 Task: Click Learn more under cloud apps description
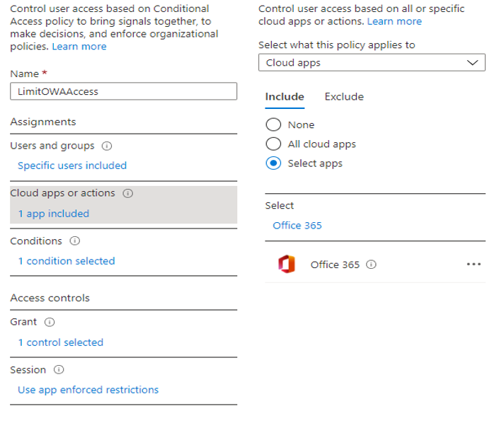click(394, 21)
